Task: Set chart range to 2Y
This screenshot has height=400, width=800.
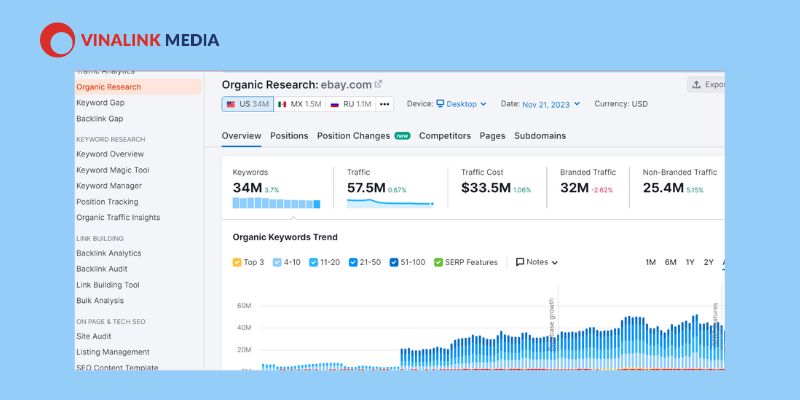Action: [709, 262]
